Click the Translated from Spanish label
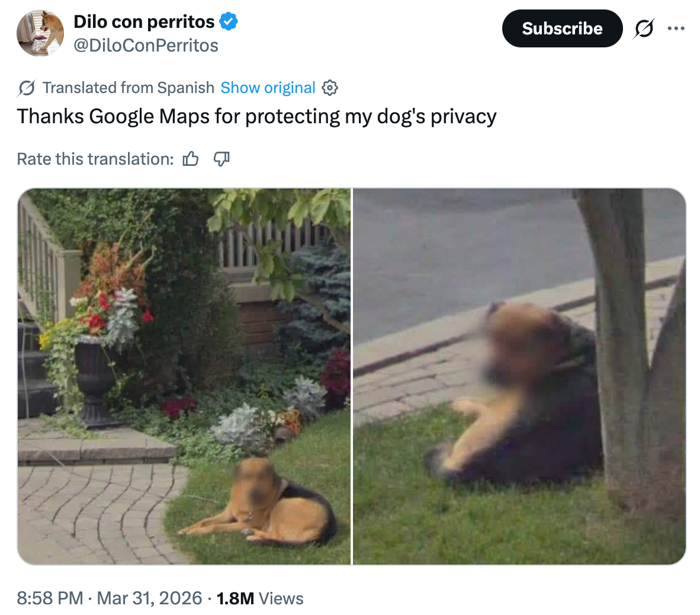Image resolution: width=700 pixels, height=615 pixels. click(129, 88)
